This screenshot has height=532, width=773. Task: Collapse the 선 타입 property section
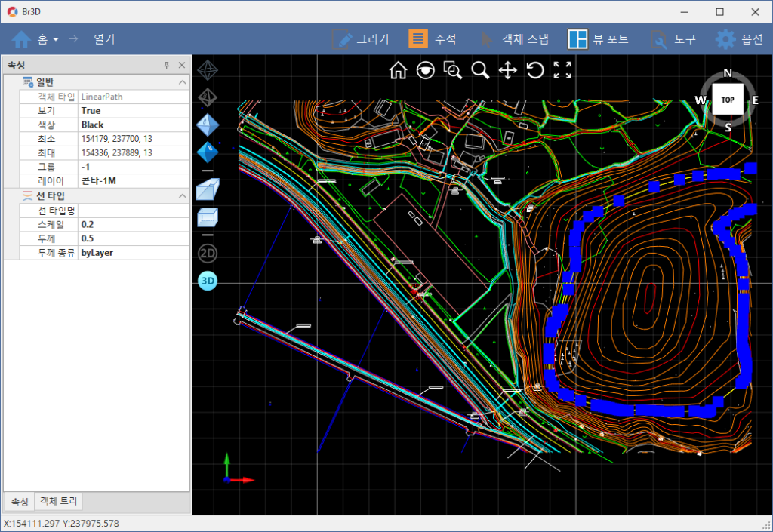[x=182, y=196]
